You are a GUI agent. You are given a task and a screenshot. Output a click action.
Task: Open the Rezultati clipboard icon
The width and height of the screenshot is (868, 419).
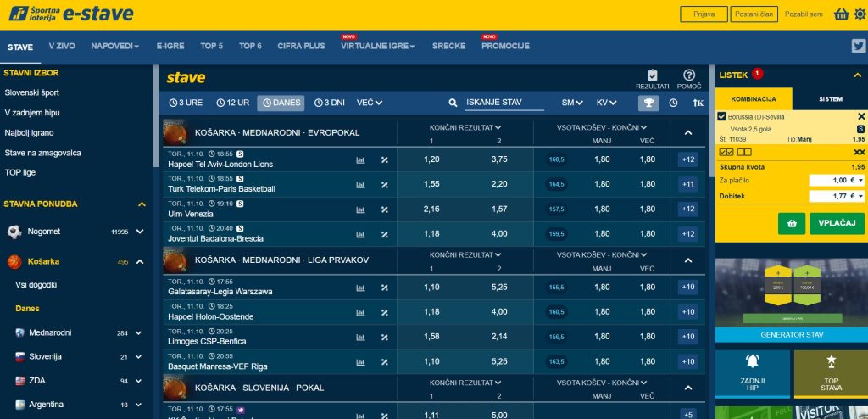(652, 76)
